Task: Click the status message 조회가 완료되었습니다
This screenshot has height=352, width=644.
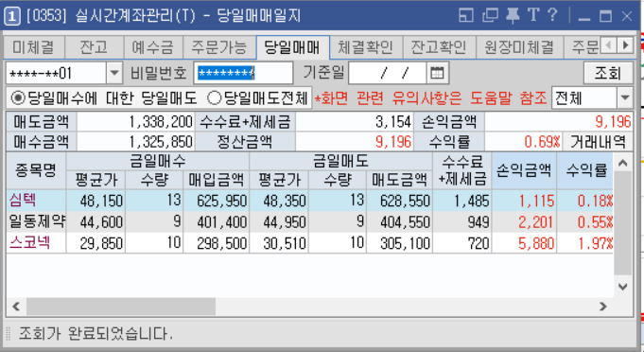Action: pos(96,333)
